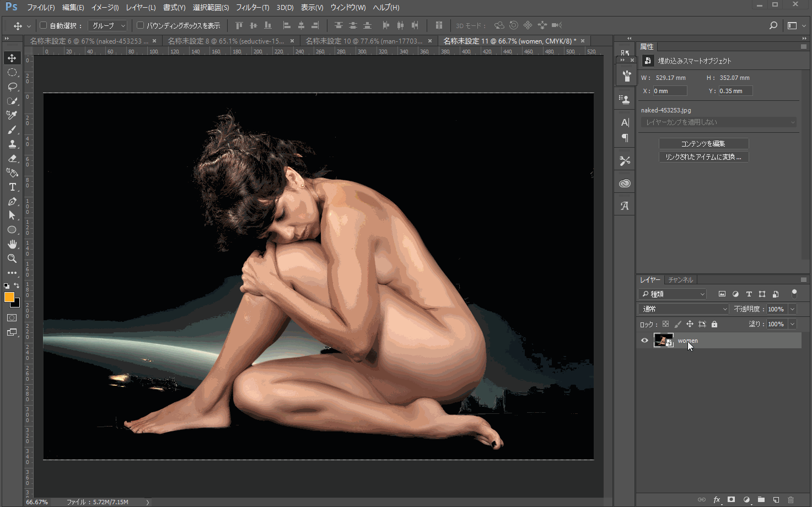Select the Zoom tool
812x507 pixels.
[x=12, y=258]
